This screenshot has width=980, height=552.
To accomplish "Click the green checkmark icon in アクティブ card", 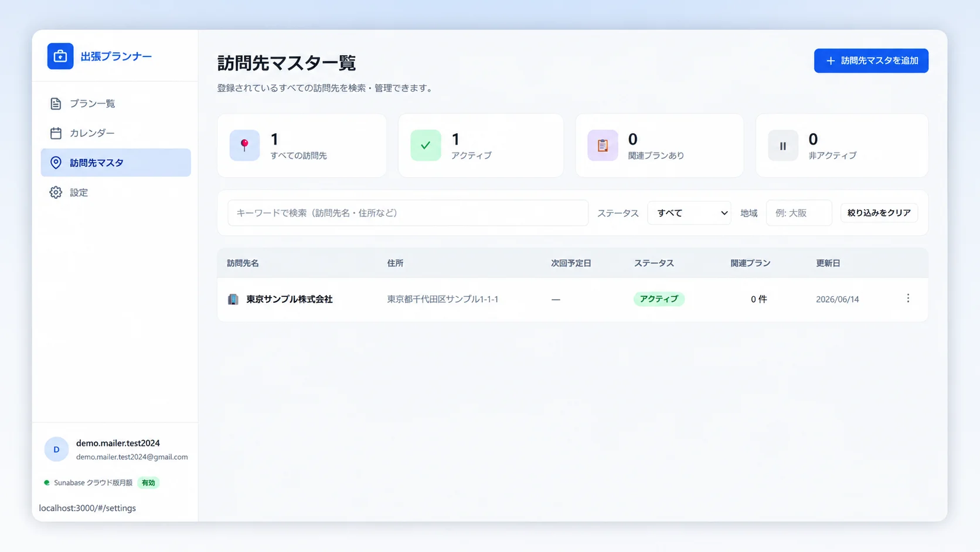I will [426, 145].
